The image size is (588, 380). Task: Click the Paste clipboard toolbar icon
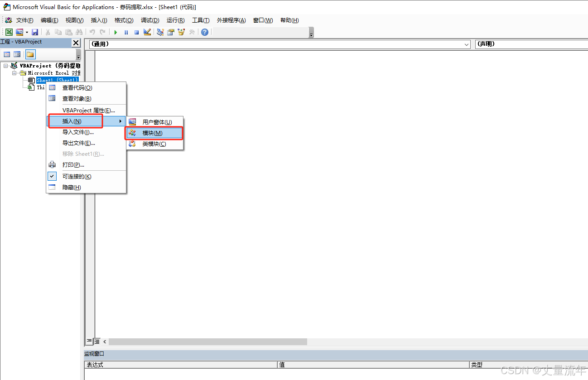(69, 32)
